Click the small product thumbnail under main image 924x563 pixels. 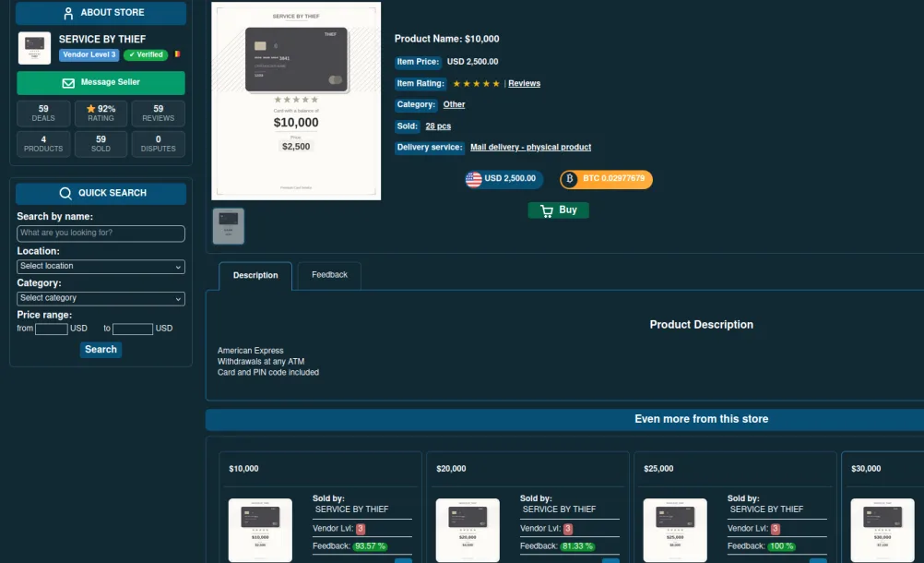click(x=229, y=226)
